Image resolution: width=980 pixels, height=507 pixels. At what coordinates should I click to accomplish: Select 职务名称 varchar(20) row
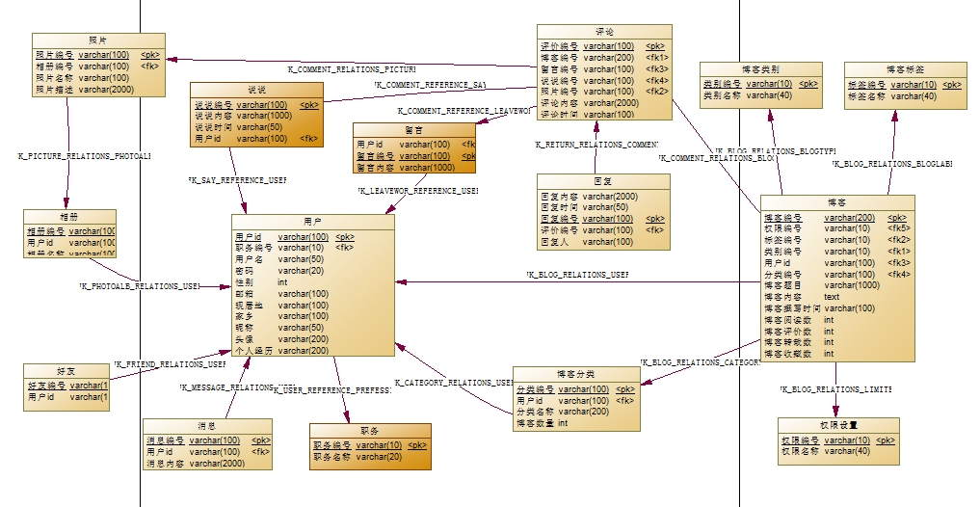[358, 457]
